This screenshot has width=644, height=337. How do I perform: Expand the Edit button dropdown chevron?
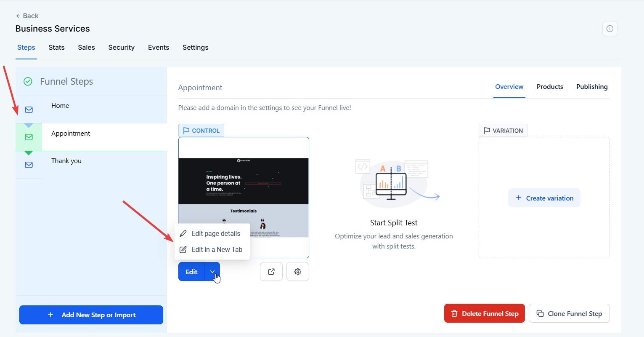(212, 272)
